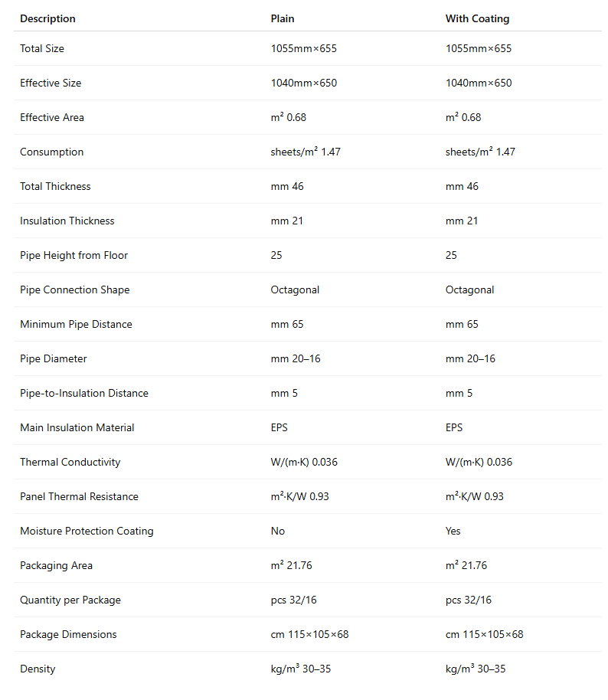The width and height of the screenshot is (608, 700).
Task: Click the 'Yes' moisture coating value
Action: tap(453, 531)
